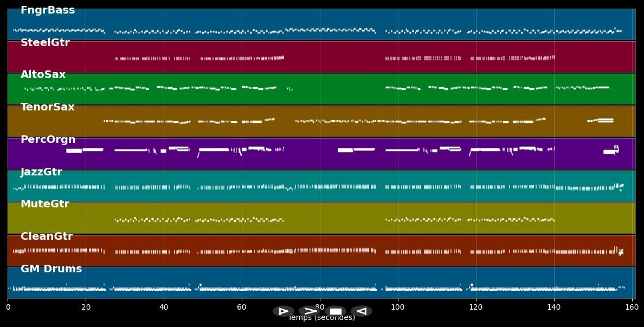Click the left-pointing triangle rewind button
This screenshot has width=644, height=327.
361,311
